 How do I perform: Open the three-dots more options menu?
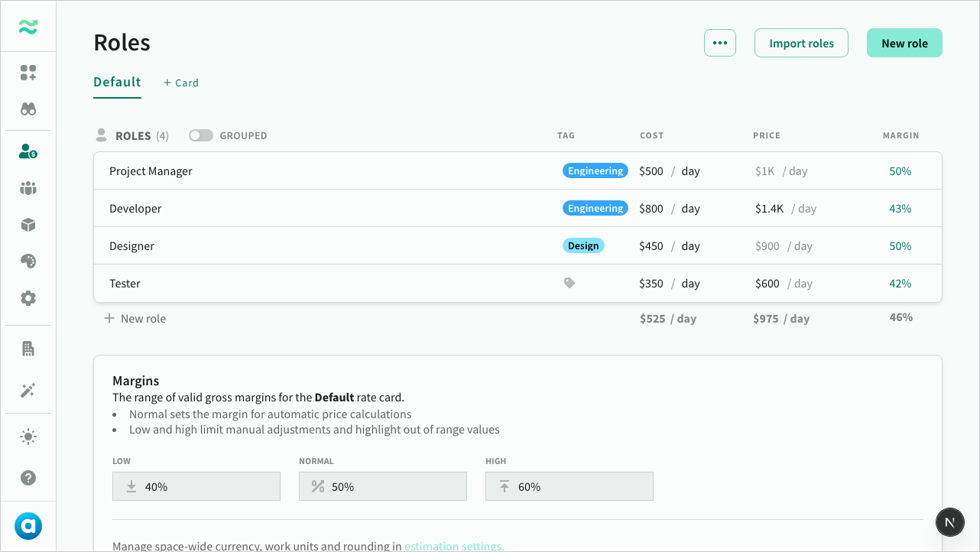719,43
